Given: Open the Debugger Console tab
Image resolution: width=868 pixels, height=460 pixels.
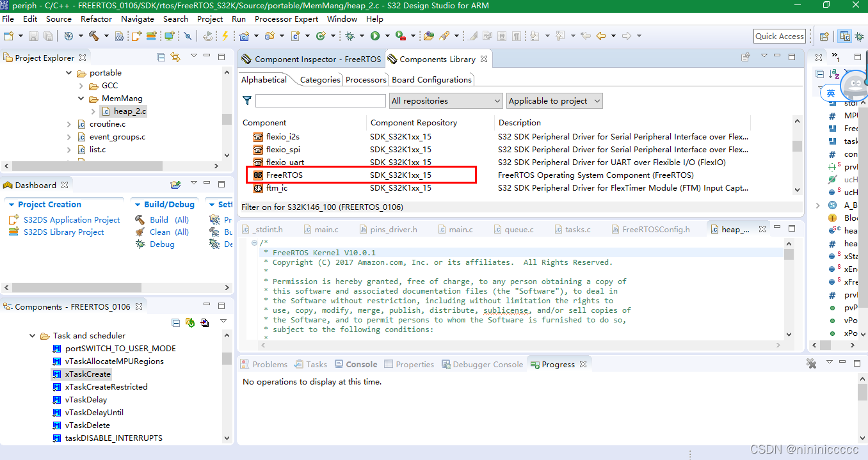Looking at the screenshot, I should point(481,364).
